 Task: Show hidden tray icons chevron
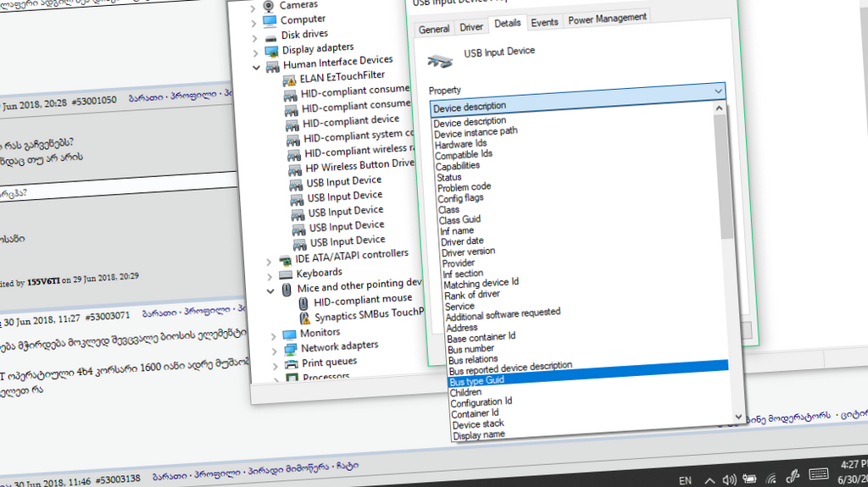[x=709, y=481]
